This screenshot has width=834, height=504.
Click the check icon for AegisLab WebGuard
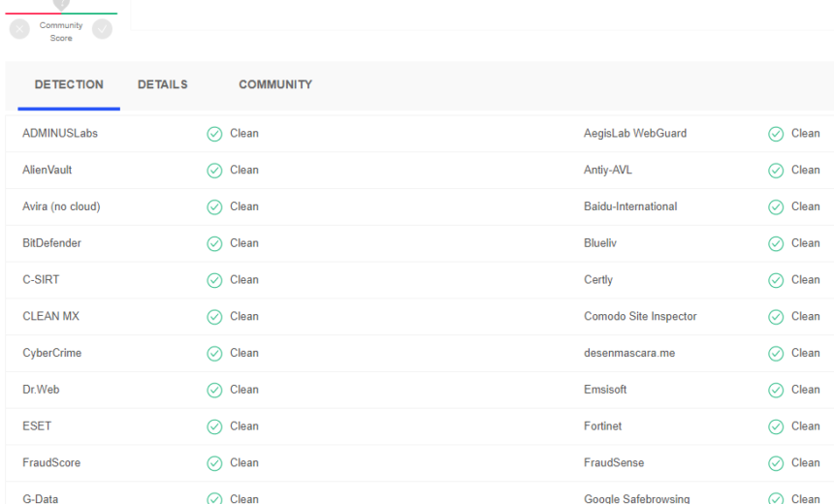pos(776,134)
